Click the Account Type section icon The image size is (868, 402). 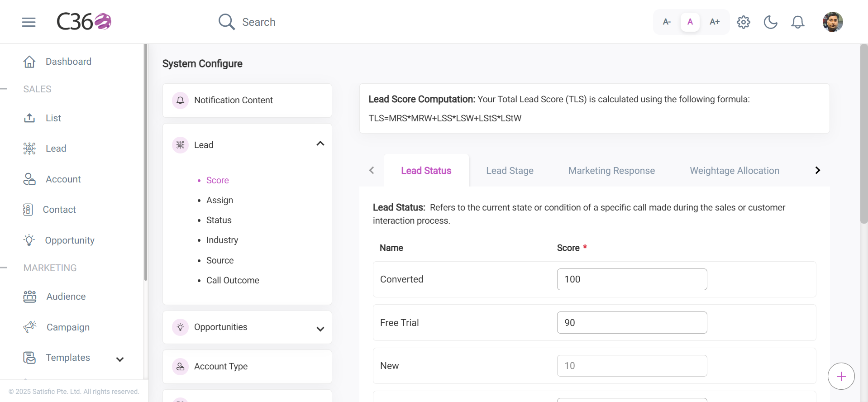pyautogui.click(x=180, y=366)
